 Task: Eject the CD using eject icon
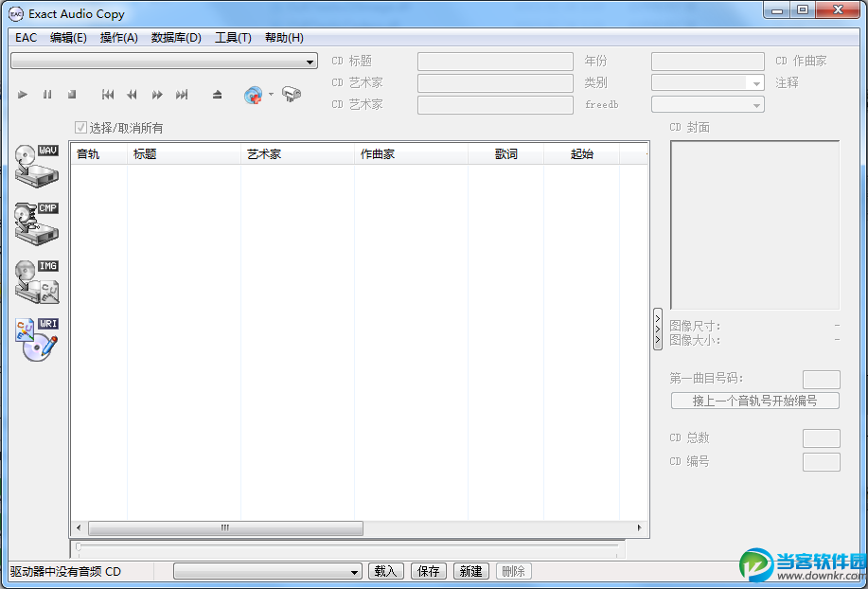[x=217, y=95]
